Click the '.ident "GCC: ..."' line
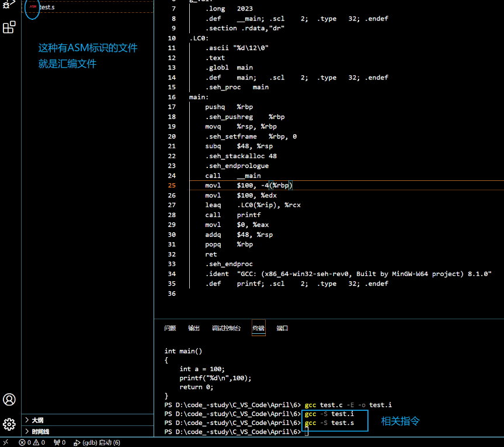This screenshot has height=447, width=504. point(349,274)
